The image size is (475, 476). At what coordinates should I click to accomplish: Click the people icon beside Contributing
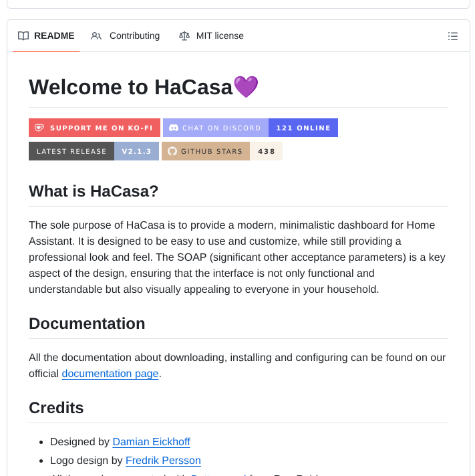pyautogui.click(x=96, y=36)
